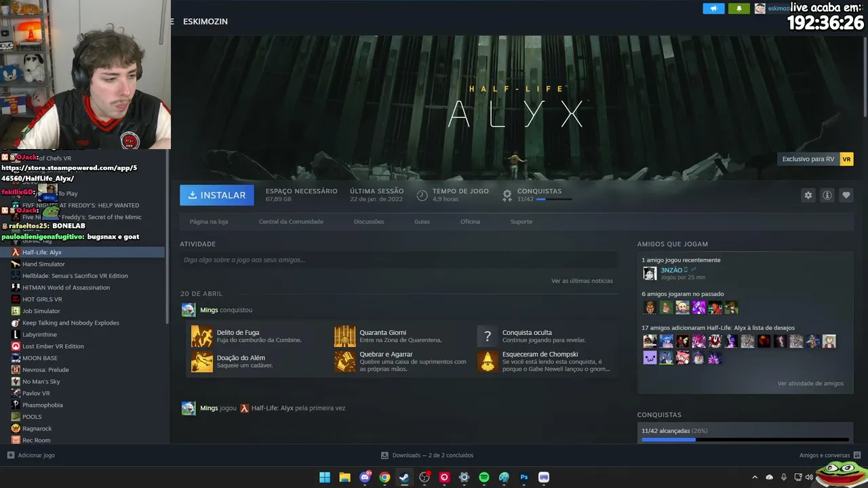Open the notifications bell icon
The height and width of the screenshot is (488, 868).
coord(739,8)
